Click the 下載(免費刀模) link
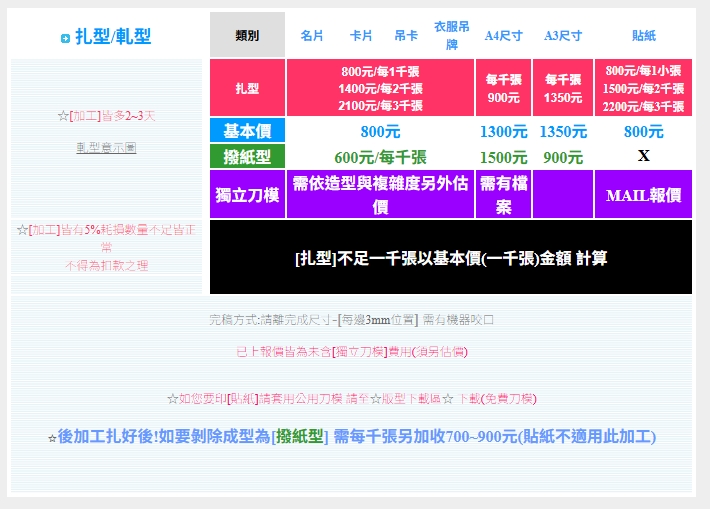This screenshot has width=710, height=509. point(497,399)
